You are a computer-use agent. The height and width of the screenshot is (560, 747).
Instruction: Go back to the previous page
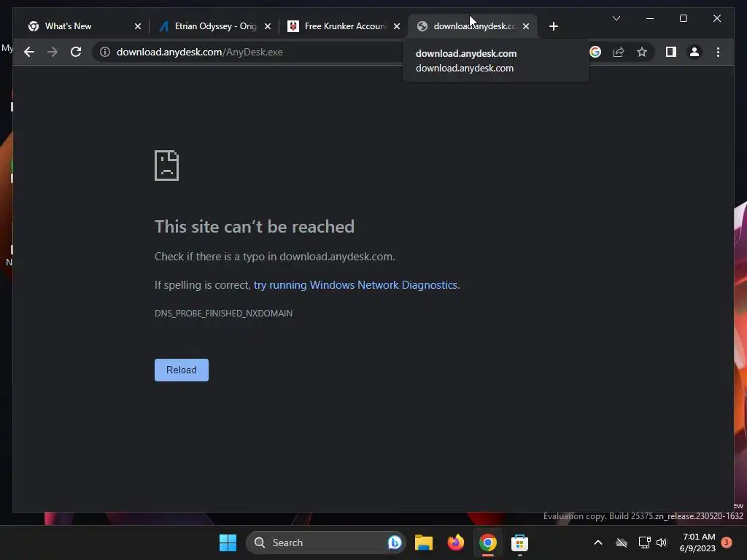tap(29, 52)
